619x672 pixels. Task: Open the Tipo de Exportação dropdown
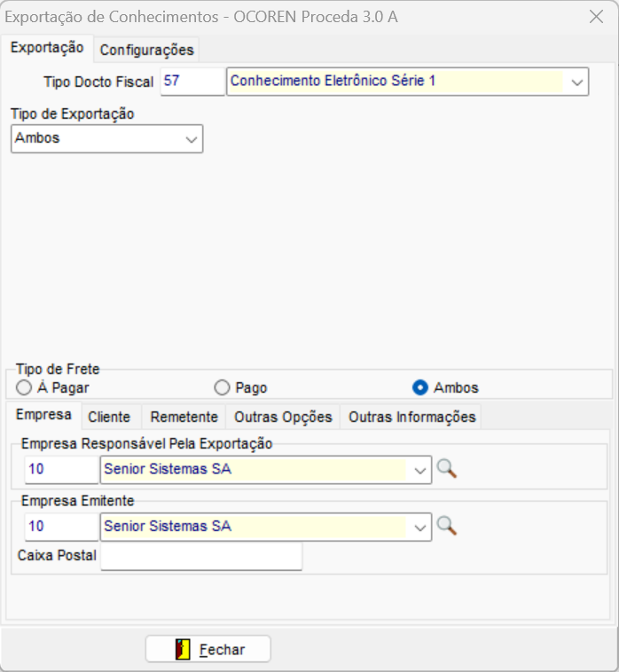(191, 139)
